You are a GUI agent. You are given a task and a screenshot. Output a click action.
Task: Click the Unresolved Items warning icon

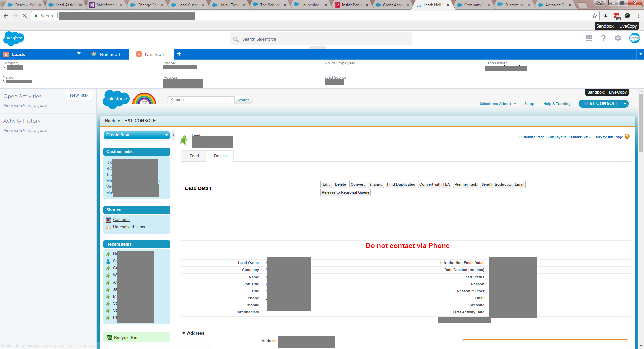(108, 227)
